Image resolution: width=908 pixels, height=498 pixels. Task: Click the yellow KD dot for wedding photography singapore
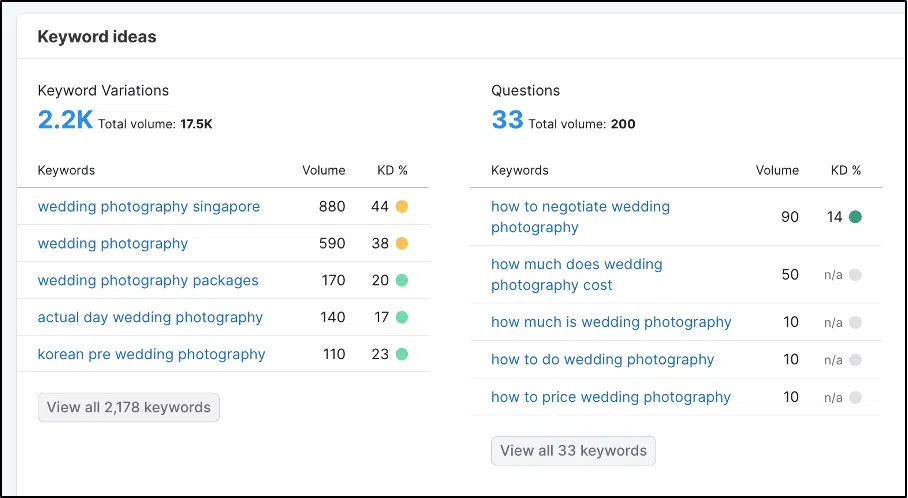pyautogui.click(x=402, y=206)
